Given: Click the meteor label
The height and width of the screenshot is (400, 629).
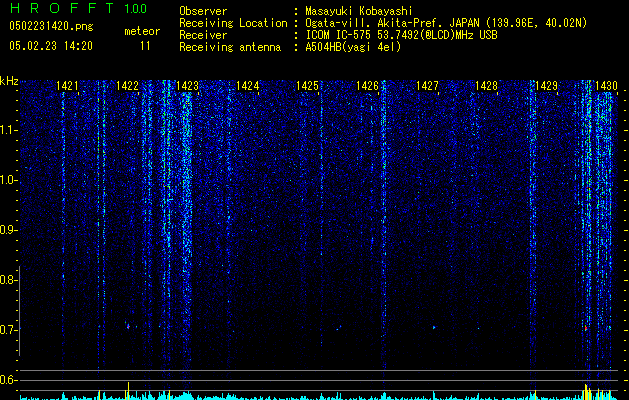Looking at the screenshot, I should point(142,31).
